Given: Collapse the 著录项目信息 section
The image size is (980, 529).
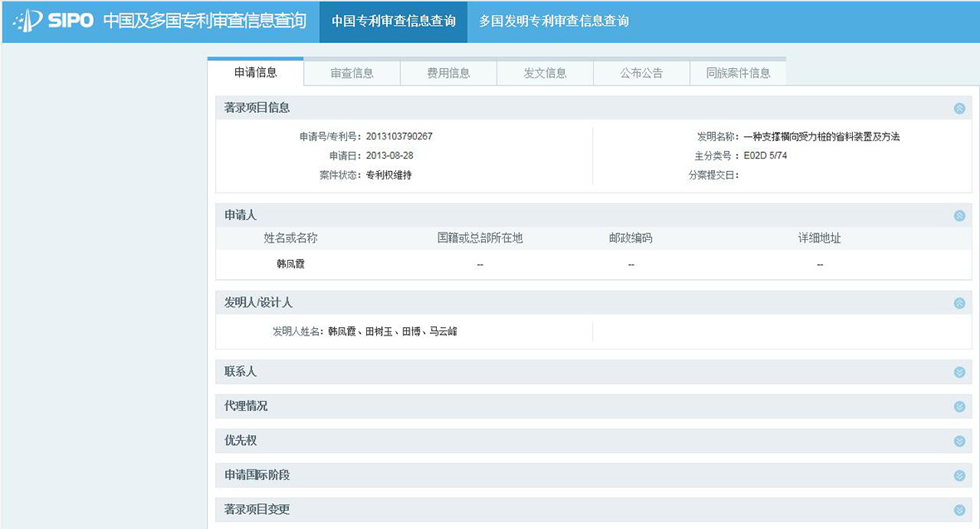Looking at the screenshot, I should pyautogui.click(x=959, y=108).
